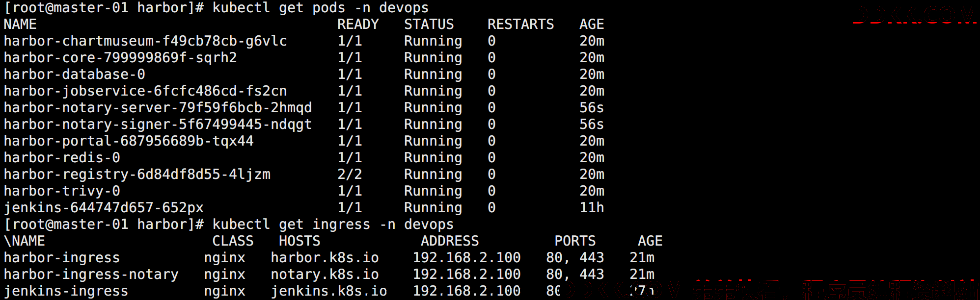Click the pods table AGE header
This screenshot has width=980, height=300.
(592, 25)
